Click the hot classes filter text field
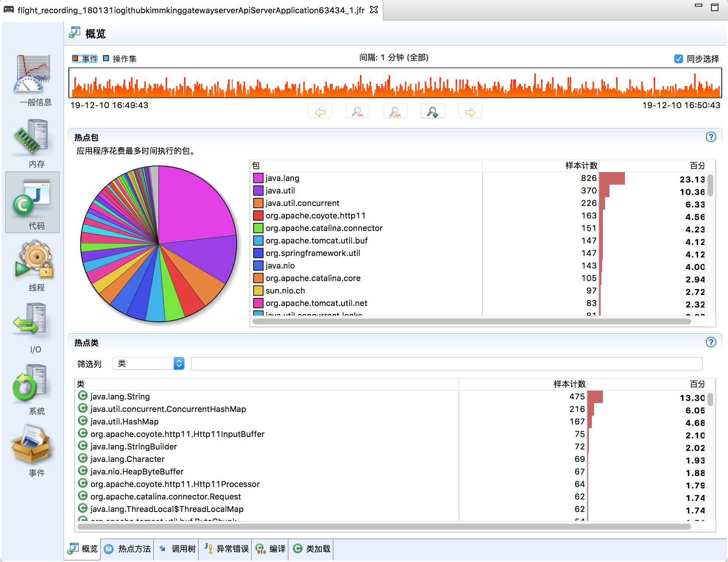Viewport: 728px width, 562px height. (446, 364)
